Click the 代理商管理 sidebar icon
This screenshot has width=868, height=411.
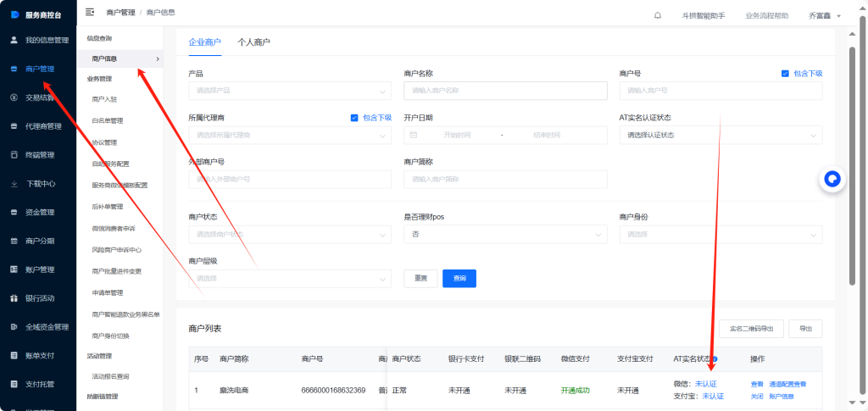pos(14,126)
